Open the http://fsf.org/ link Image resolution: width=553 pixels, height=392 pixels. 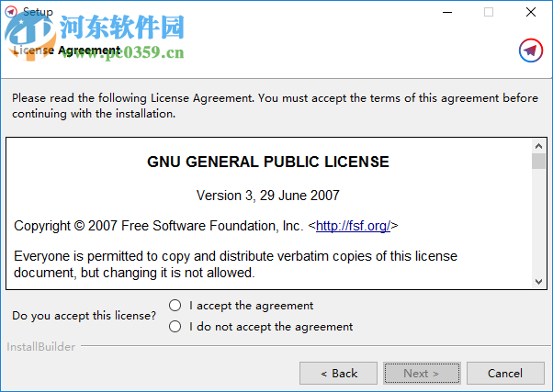[354, 225]
